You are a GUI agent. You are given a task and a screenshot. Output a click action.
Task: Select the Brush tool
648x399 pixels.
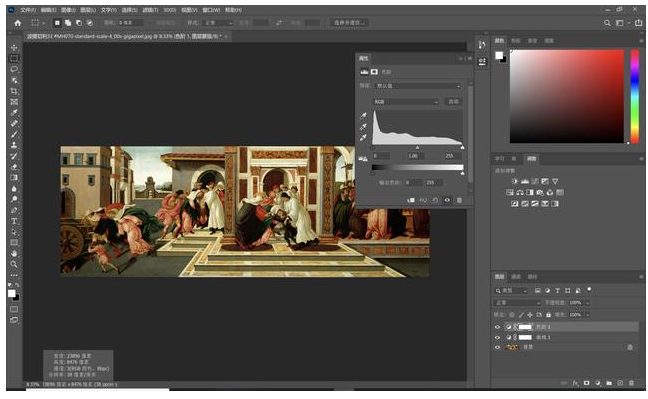point(14,134)
